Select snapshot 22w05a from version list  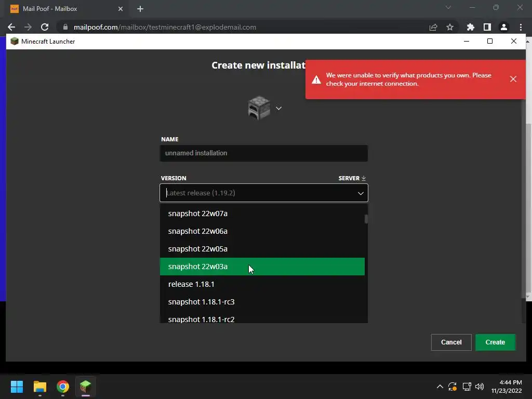point(262,249)
